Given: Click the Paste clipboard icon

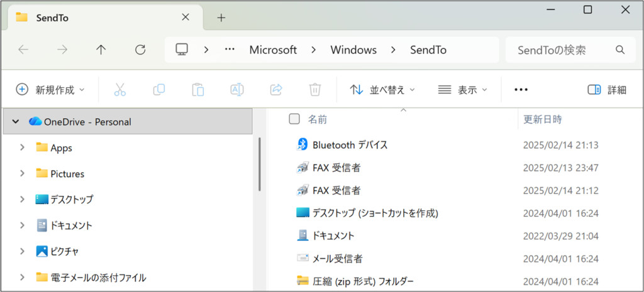Looking at the screenshot, I should pyautogui.click(x=198, y=90).
